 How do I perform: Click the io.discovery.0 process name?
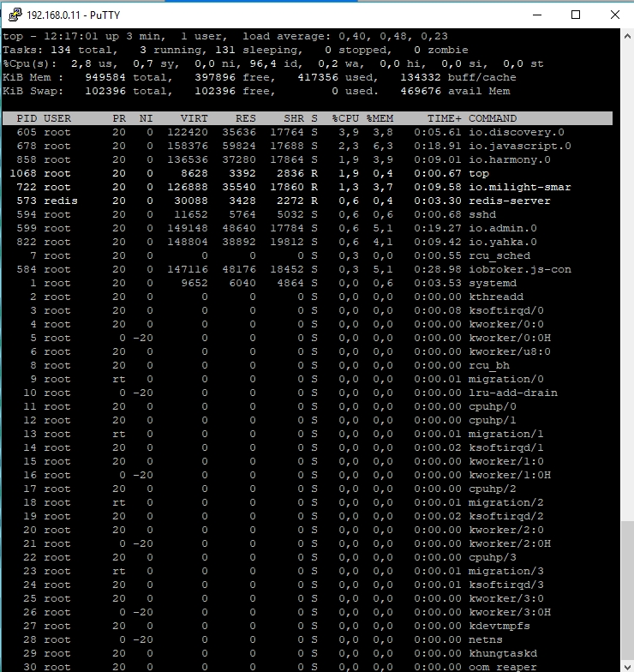tap(516, 132)
